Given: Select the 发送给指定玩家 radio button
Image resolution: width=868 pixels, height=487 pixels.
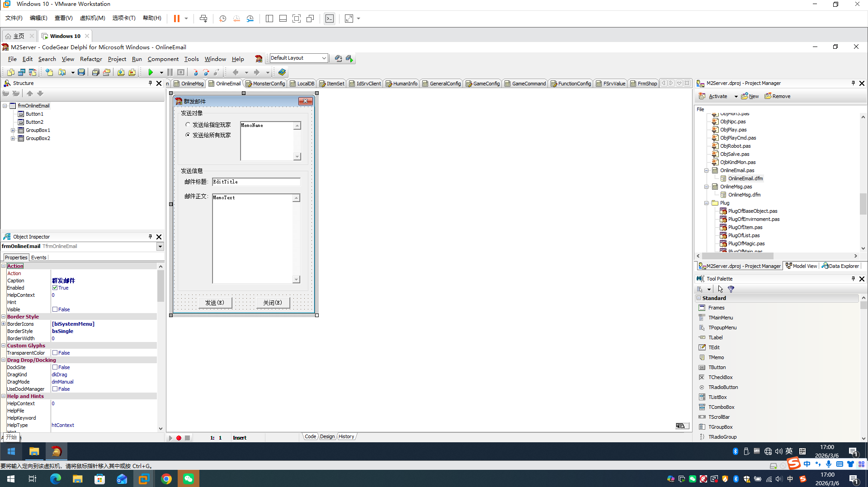Looking at the screenshot, I should (x=188, y=125).
